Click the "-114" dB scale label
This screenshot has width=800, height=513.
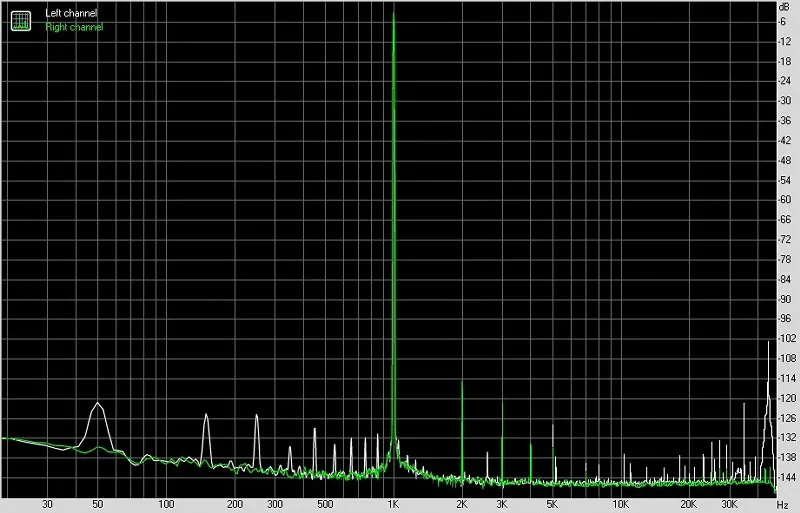(x=786, y=378)
